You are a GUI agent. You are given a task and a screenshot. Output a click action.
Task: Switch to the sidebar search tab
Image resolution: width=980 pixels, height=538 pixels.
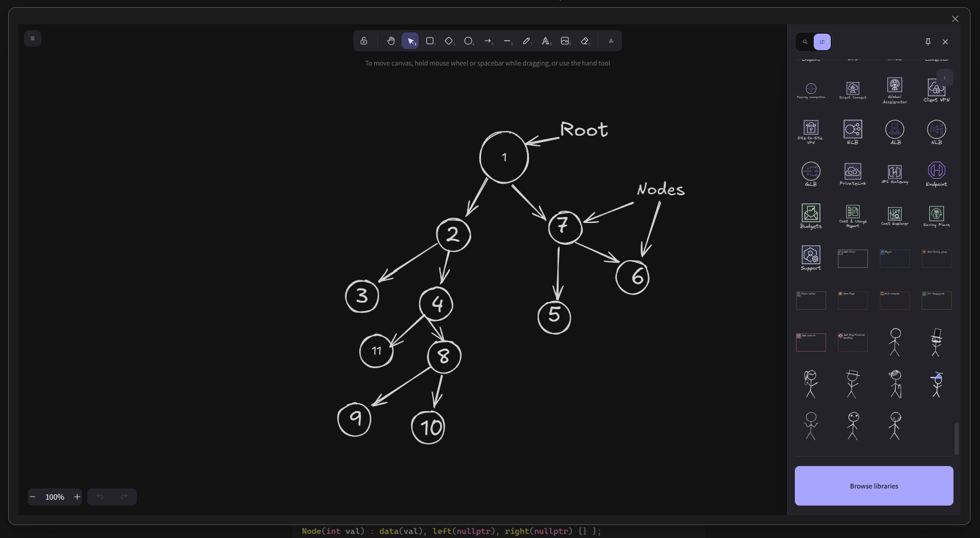tap(805, 42)
